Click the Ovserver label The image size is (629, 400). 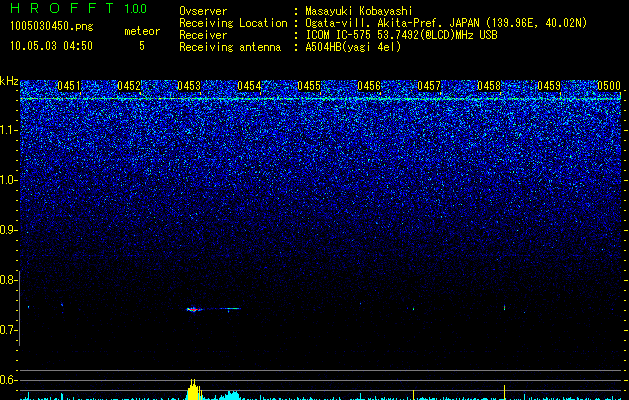coord(203,11)
